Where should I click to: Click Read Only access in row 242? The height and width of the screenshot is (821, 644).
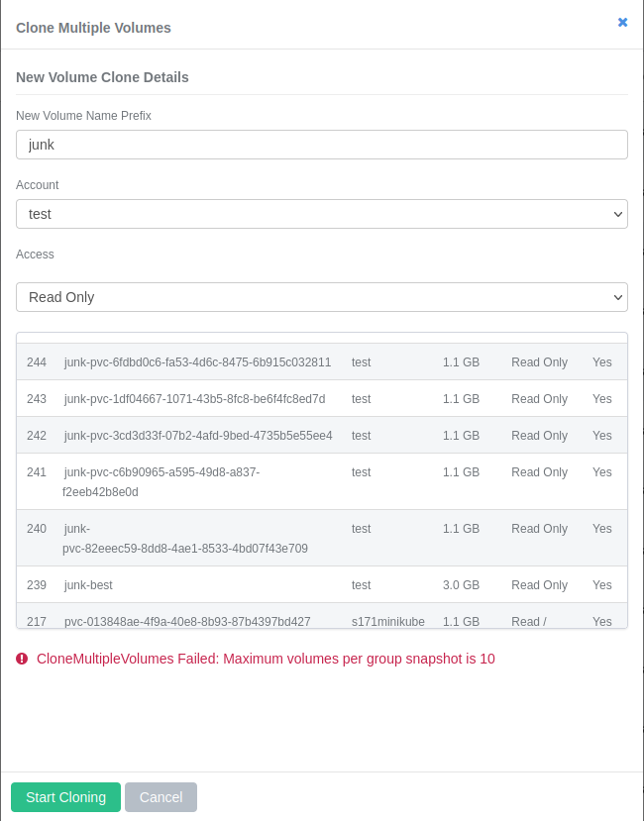click(x=539, y=436)
